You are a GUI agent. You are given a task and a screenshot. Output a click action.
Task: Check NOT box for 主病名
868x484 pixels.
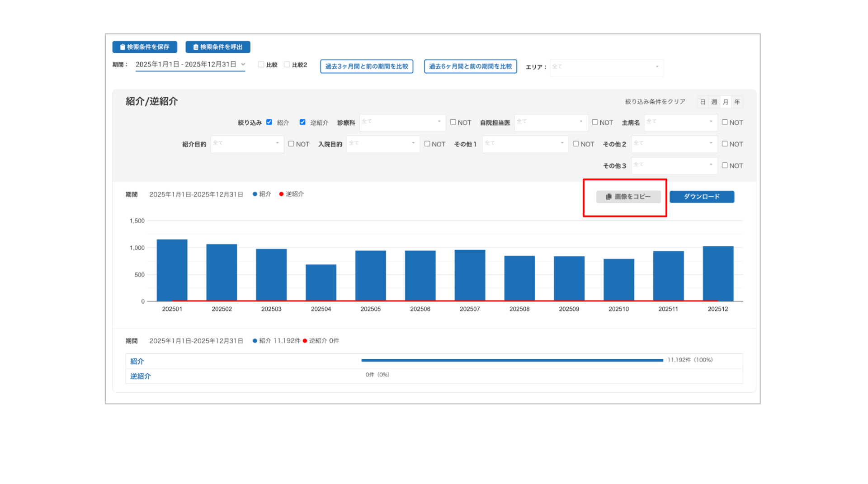click(725, 122)
